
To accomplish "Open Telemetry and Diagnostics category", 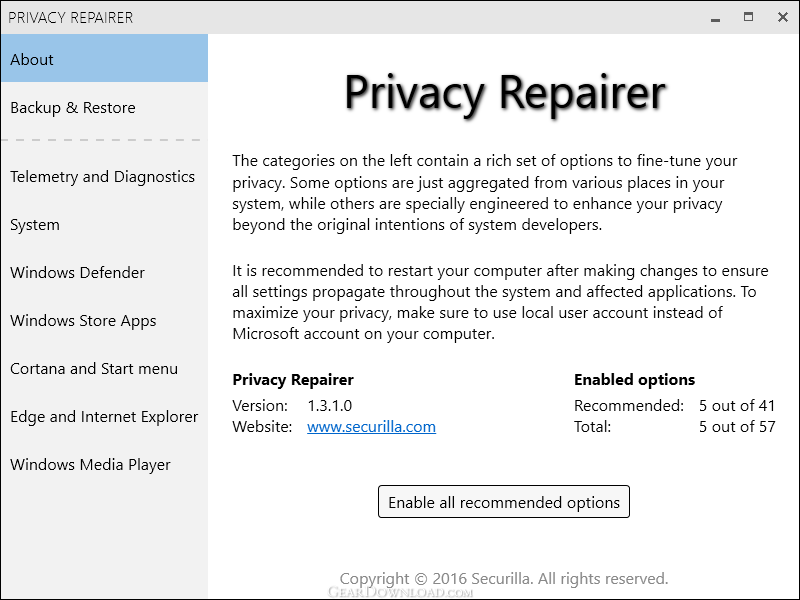I will click(104, 177).
